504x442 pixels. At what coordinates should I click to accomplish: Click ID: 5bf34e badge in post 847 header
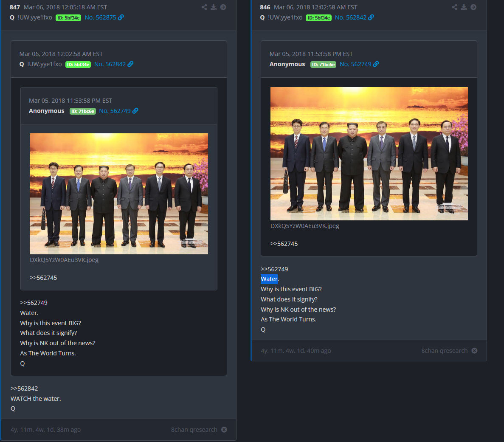click(68, 18)
